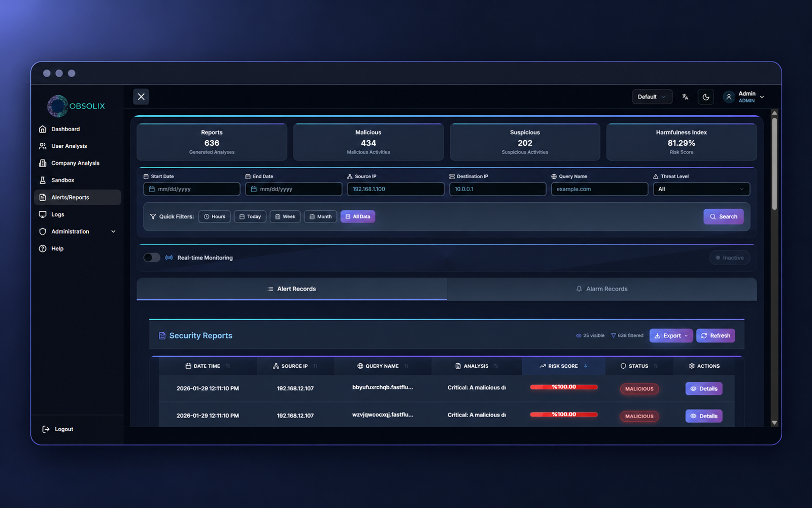This screenshot has width=812, height=508.
Task: Enable Real-time Monitoring switch
Action: (152, 258)
